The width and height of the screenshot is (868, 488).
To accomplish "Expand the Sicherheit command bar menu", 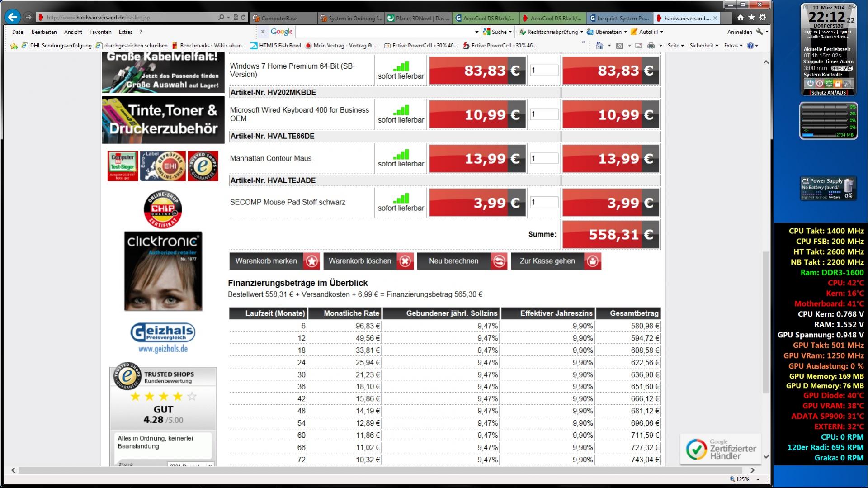I will point(704,46).
